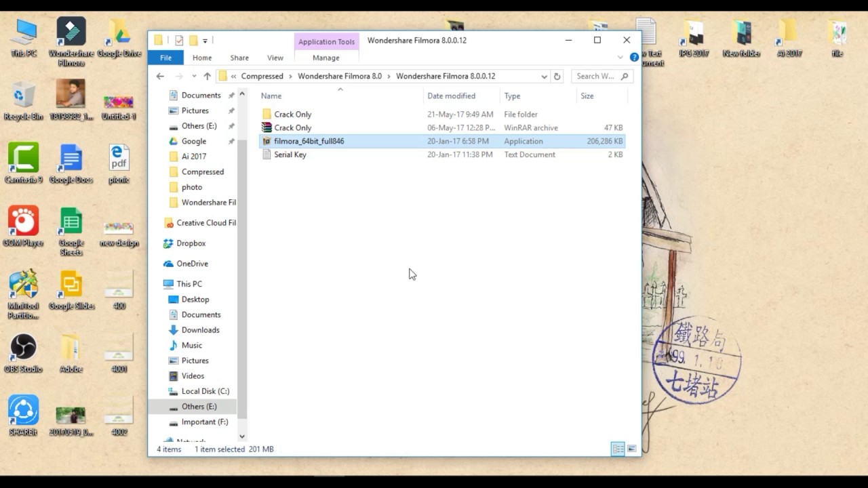Select the New folder desktop icon
This screenshot has width=868, height=488.
tap(742, 39)
